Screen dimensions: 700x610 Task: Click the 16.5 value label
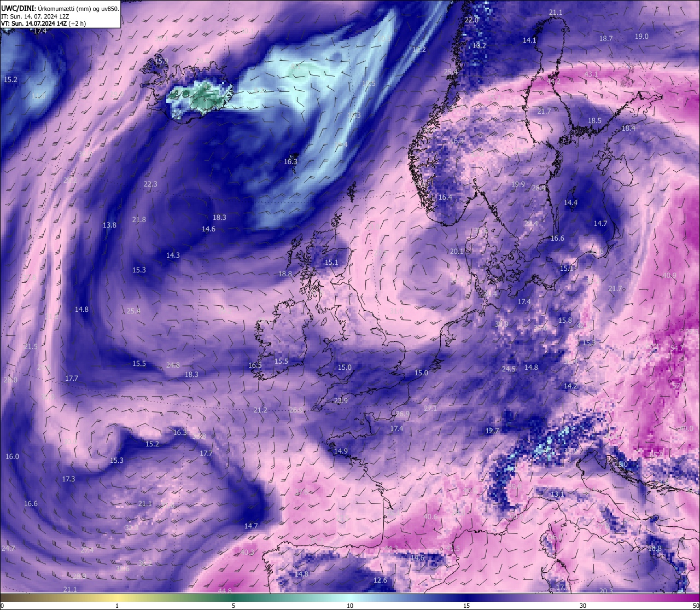click(255, 365)
